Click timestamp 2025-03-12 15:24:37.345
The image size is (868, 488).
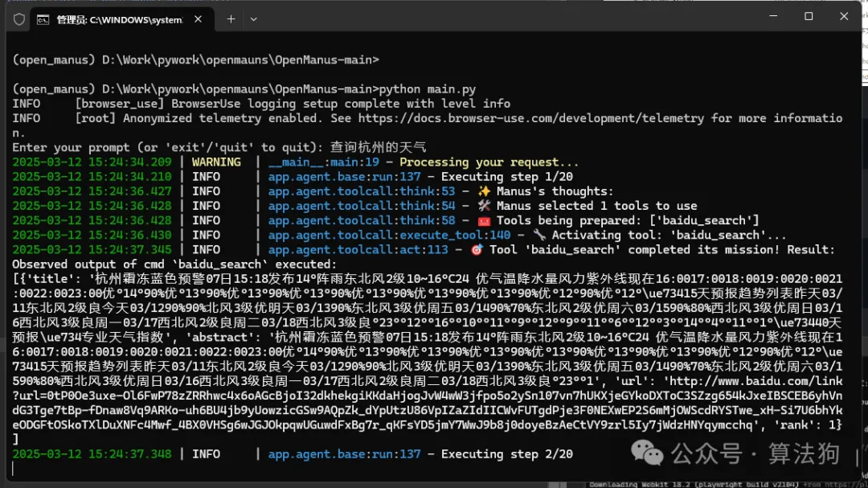tap(92, 250)
